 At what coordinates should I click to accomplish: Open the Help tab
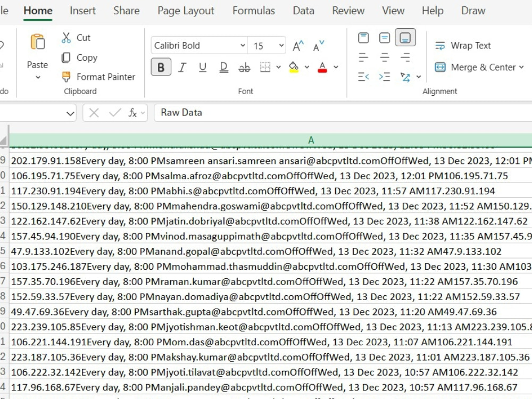click(433, 11)
